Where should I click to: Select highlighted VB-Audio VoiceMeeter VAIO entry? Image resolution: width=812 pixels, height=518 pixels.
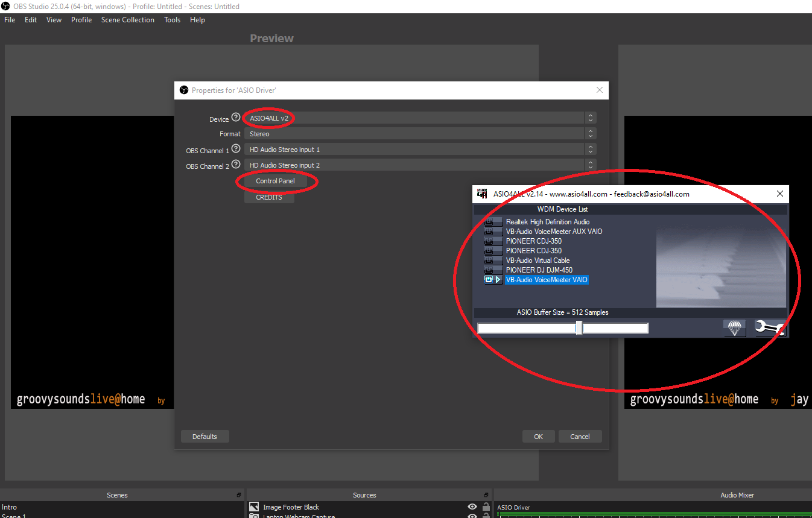(x=547, y=280)
